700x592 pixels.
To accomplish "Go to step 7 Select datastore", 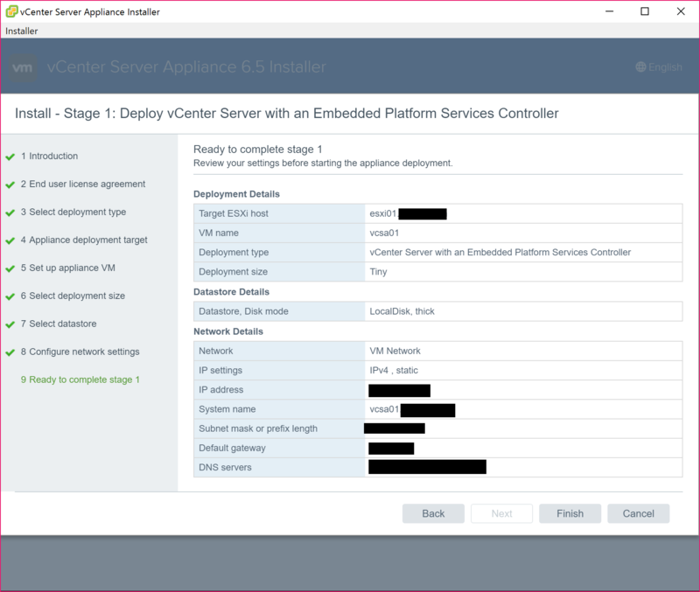I will pyautogui.click(x=59, y=324).
